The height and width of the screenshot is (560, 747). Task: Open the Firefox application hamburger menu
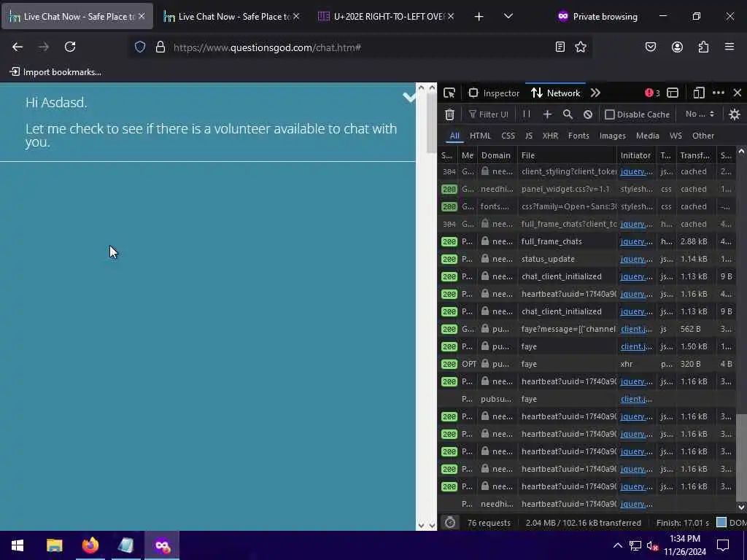coord(729,47)
